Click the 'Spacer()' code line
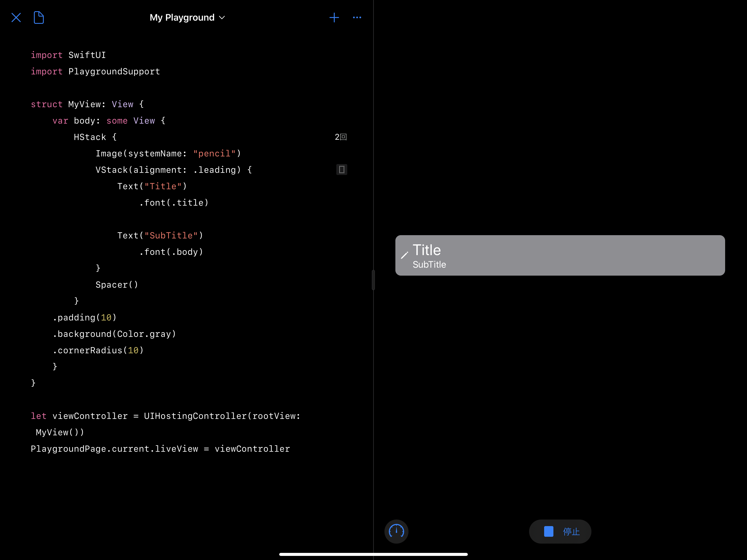 pyautogui.click(x=117, y=285)
